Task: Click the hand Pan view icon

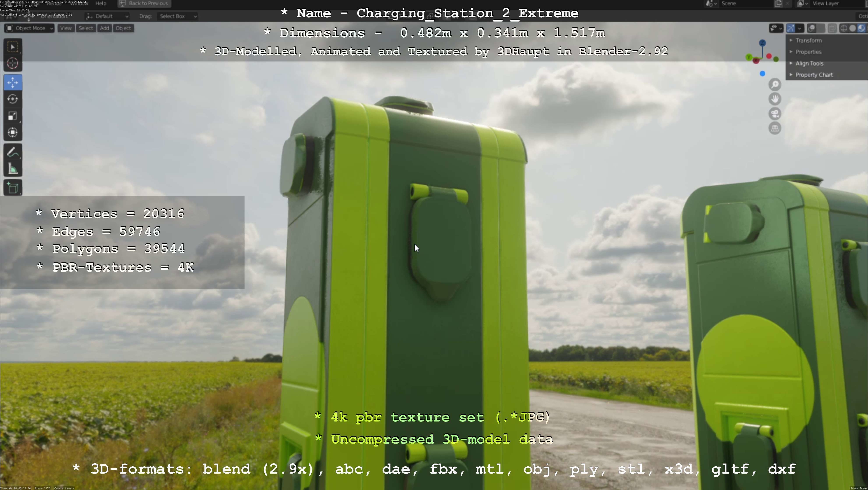Action: pyautogui.click(x=775, y=99)
